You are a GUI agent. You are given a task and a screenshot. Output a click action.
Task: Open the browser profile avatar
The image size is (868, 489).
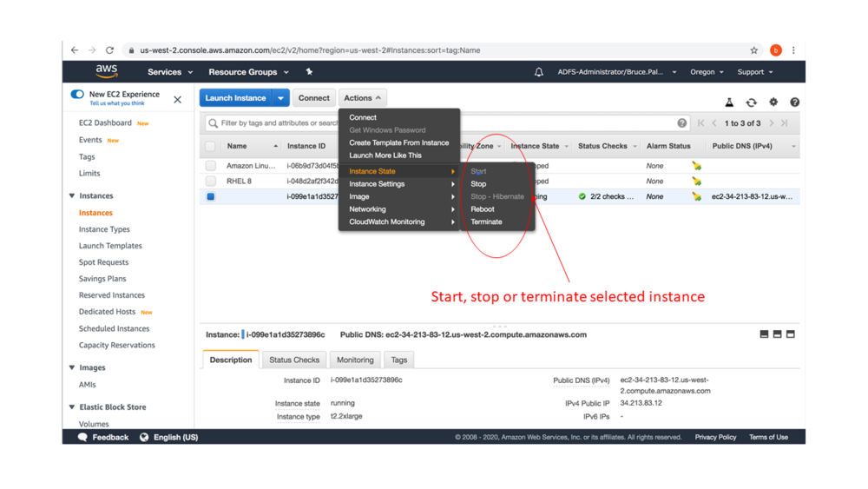coord(775,50)
